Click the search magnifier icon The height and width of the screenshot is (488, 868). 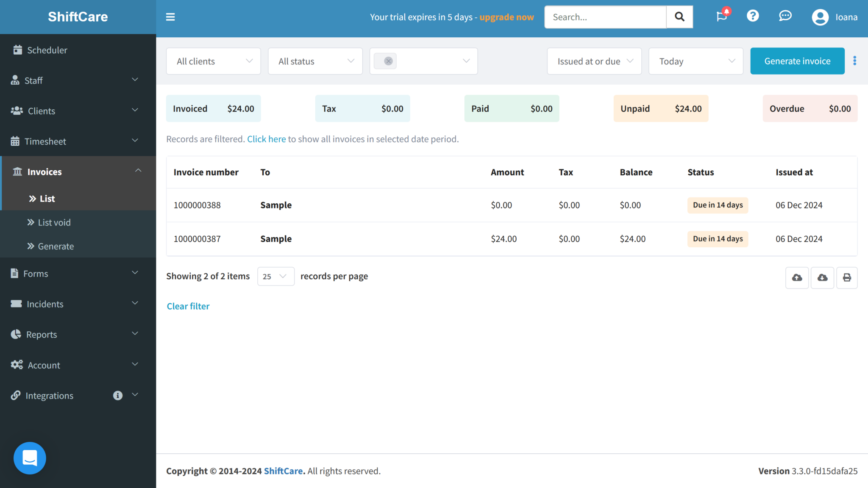point(679,17)
